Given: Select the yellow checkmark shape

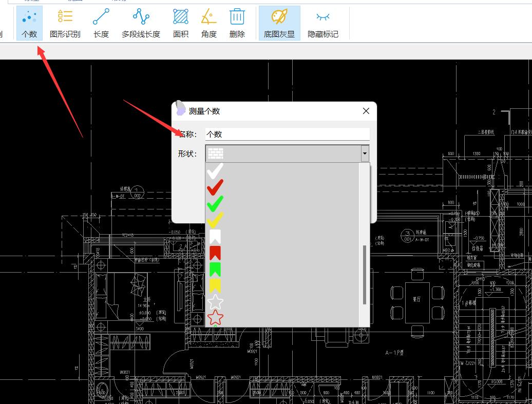Looking at the screenshot, I should click(x=215, y=220).
